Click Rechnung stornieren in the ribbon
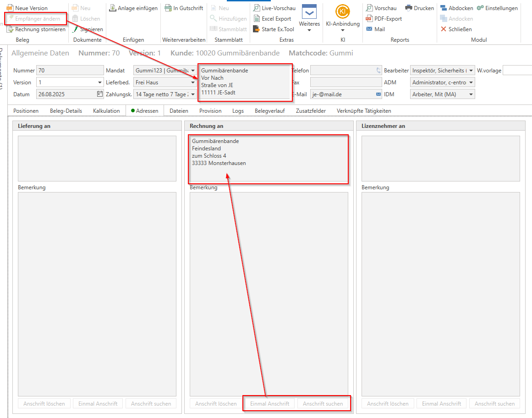 coord(36,29)
